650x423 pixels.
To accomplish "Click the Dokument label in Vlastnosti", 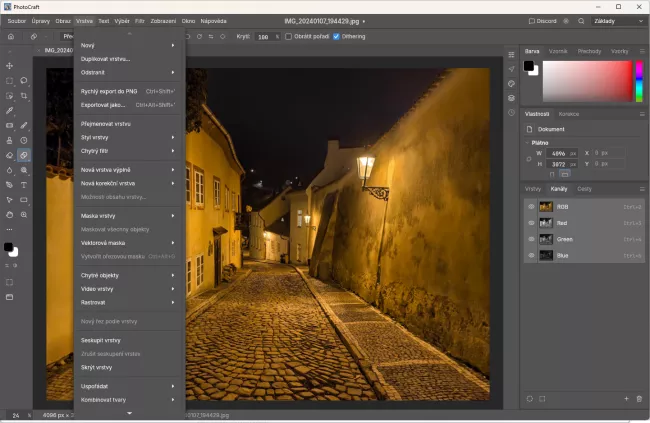I will click(x=551, y=129).
